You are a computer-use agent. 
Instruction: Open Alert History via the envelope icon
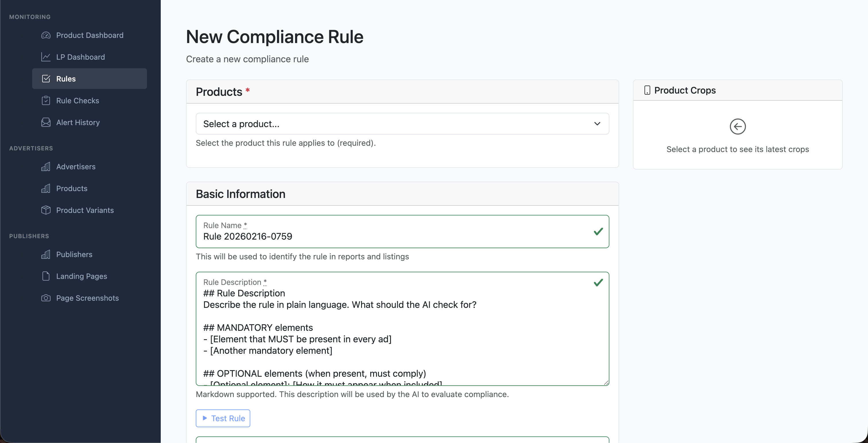click(46, 122)
